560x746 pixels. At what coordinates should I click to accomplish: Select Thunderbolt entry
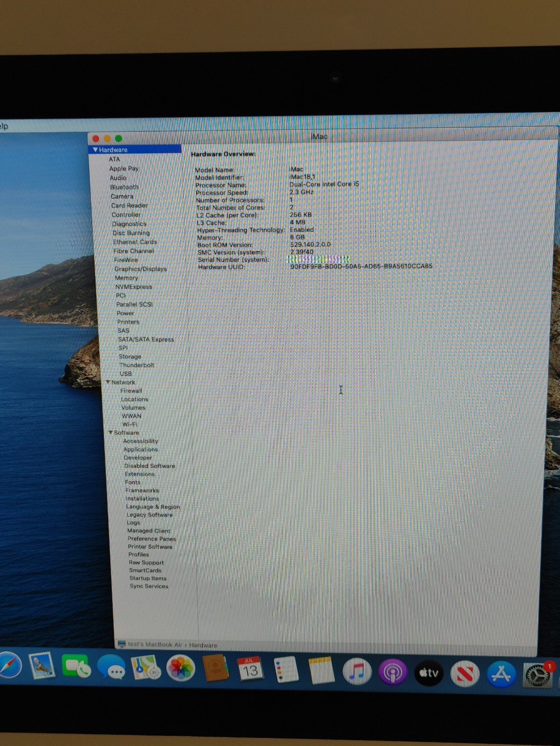pyautogui.click(x=137, y=365)
